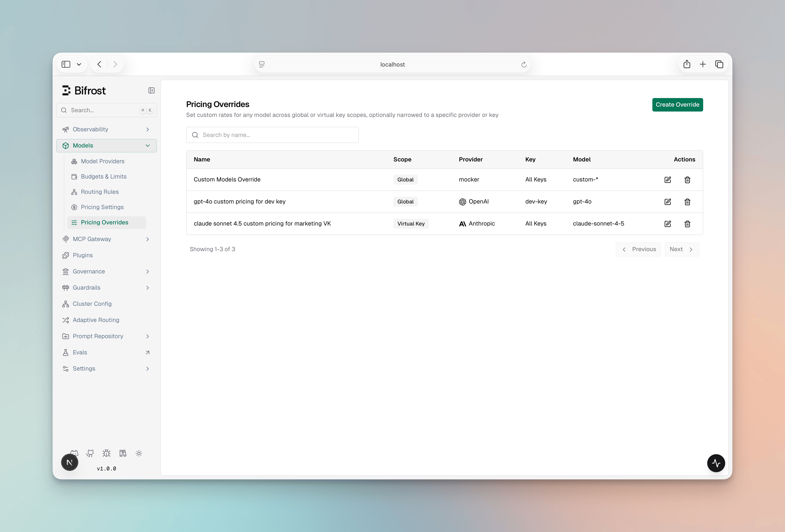The height and width of the screenshot is (532, 785).
Task: Click the Create Override button
Action: pyautogui.click(x=677, y=105)
